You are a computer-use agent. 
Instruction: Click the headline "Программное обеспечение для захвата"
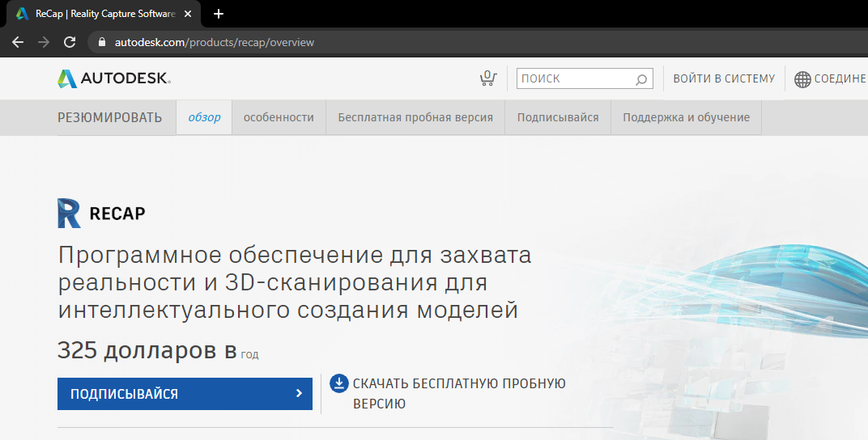point(295,255)
